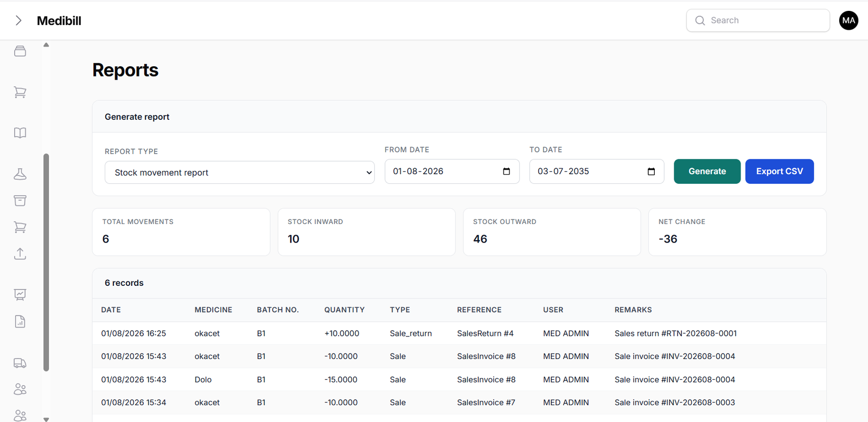
Task: Open the From Date calendar picker icon
Action: coord(506,171)
